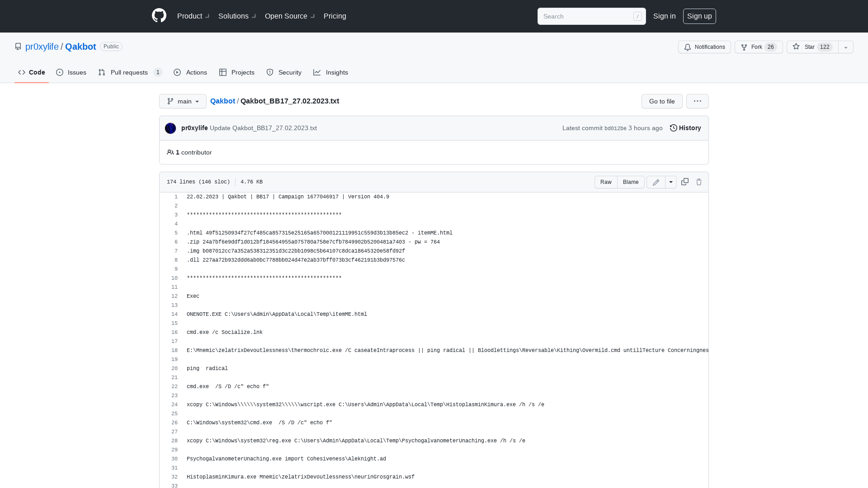Click the Go to file button
The width and height of the screenshot is (868, 488).
pos(662,101)
